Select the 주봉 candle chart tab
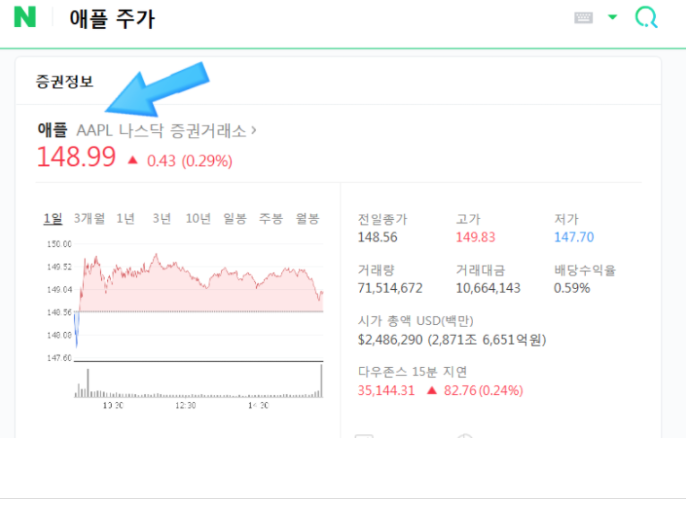686x516 pixels. [x=271, y=218]
